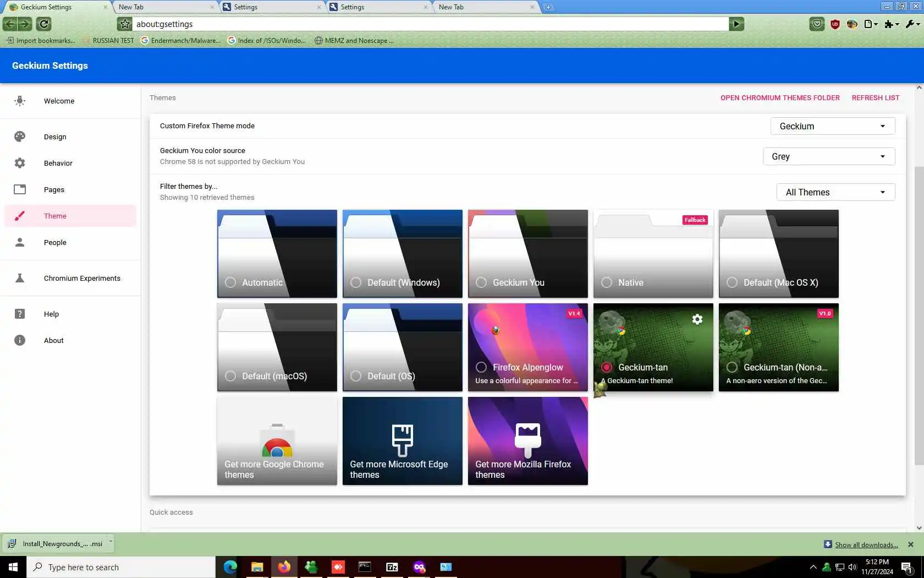Select the Default (Mac OS X) theme radio

pyautogui.click(x=732, y=282)
